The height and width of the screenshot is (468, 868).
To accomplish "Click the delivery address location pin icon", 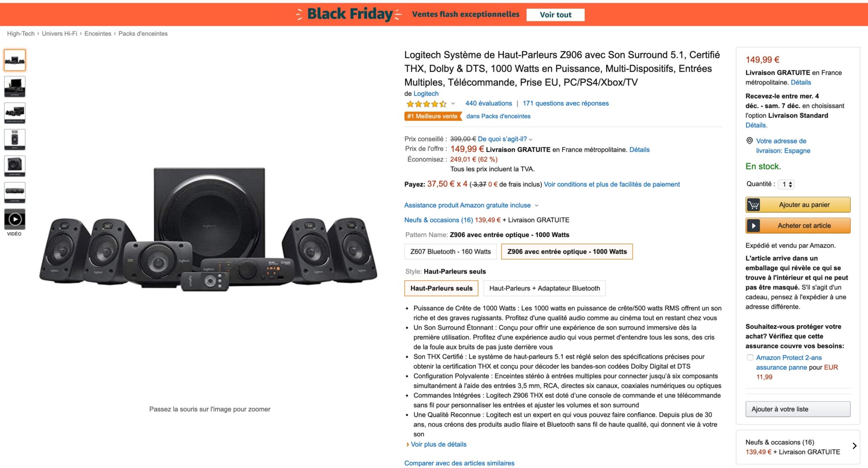I will pyautogui.click(x=749, y=141).
